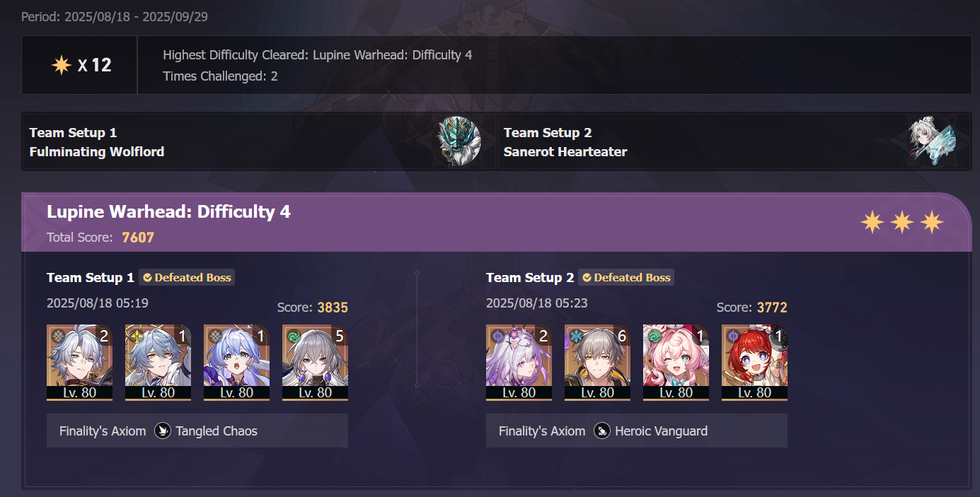The height and width of the screenshot is (497, 980).
Task: Select the Sanerot Hearteater boss portrait
Action: 931,141
